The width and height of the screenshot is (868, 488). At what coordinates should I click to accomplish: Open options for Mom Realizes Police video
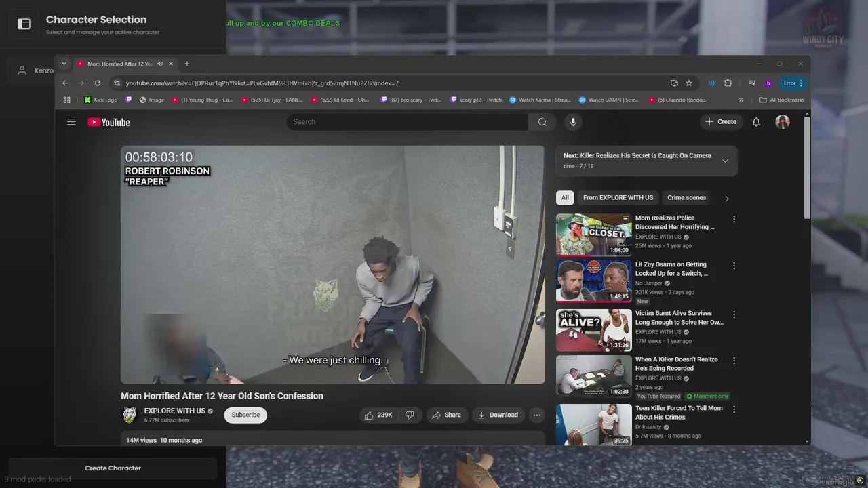pyautogui.click(x=734, y=219)
